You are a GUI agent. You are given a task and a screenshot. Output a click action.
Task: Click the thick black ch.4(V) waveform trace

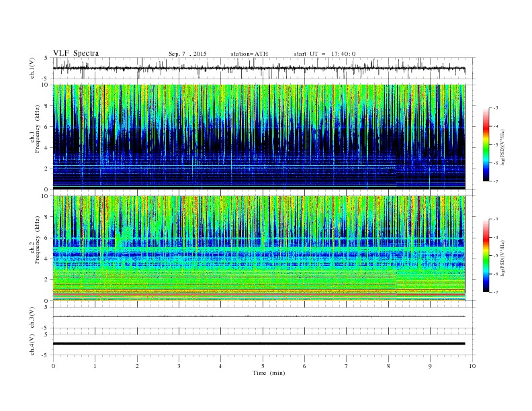click(x=259, y=344)
